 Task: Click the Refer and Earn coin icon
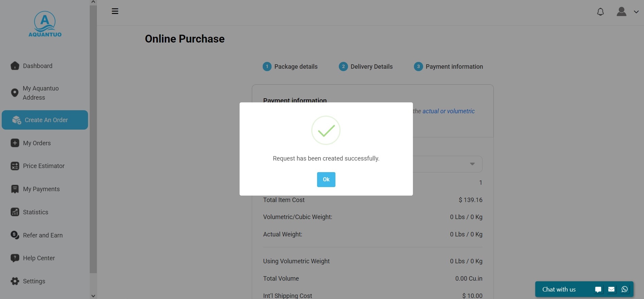coord(15,235)
